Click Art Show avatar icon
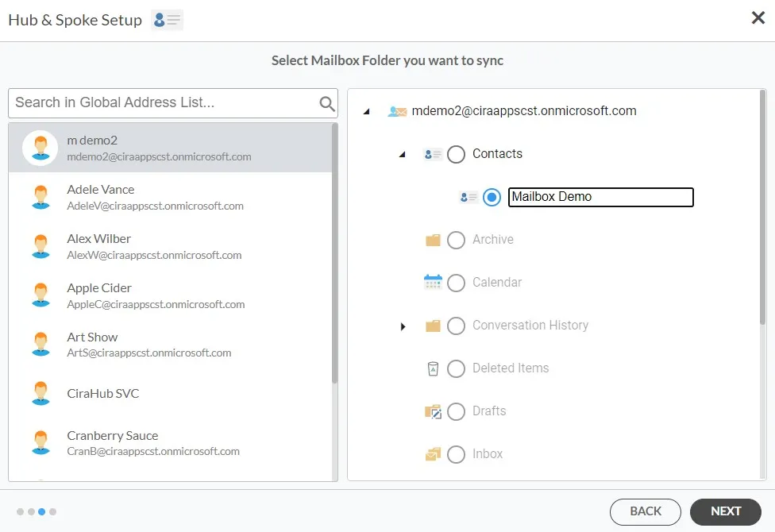Screen dimensions: 775x532 [40, 344]
